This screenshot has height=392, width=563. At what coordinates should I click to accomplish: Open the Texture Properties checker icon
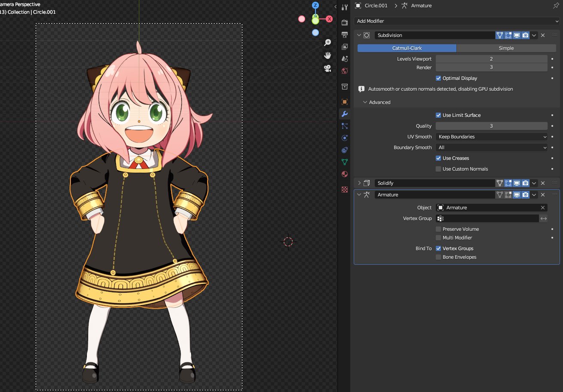point(344,189)
